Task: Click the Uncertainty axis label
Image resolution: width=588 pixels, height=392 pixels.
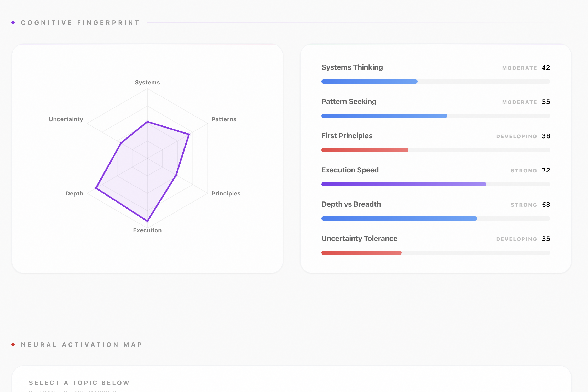Action: tap(66, 119)
